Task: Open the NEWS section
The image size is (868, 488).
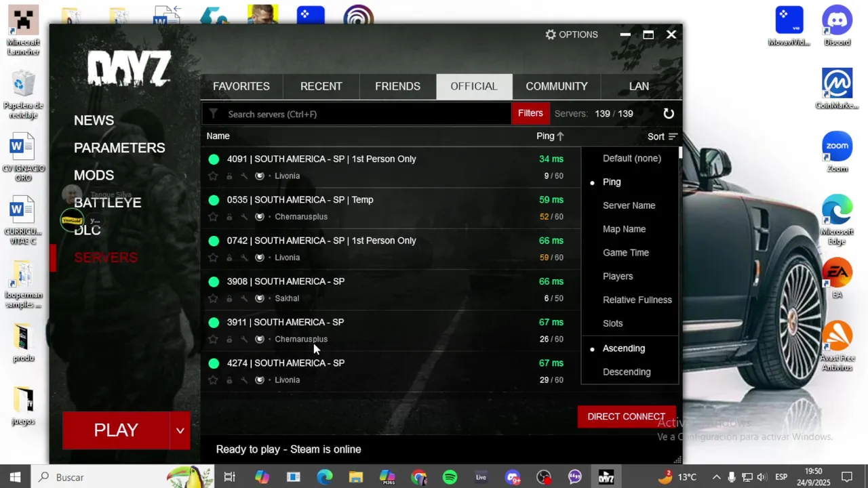Action: 94,121
